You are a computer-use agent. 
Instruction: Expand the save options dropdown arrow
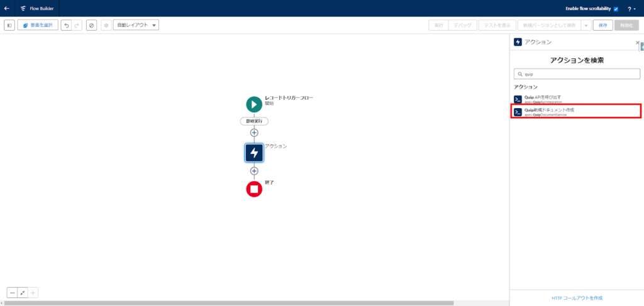pyautogui.click(x=586, y=25)
